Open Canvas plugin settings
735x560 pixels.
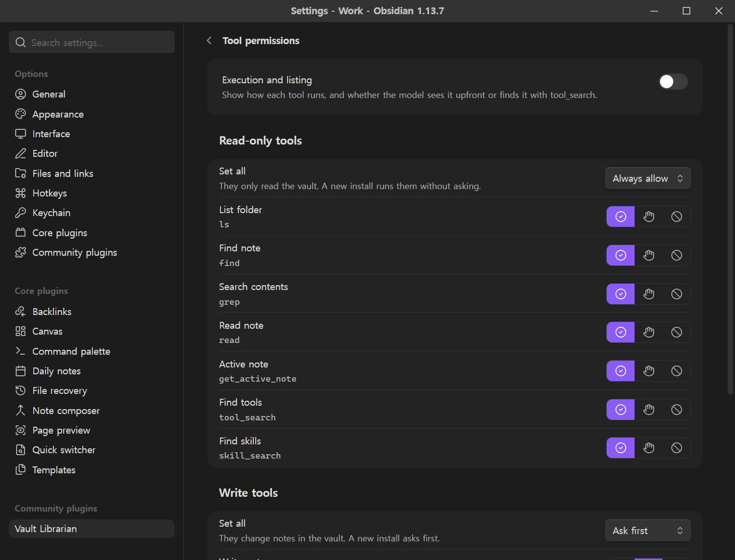92,331
